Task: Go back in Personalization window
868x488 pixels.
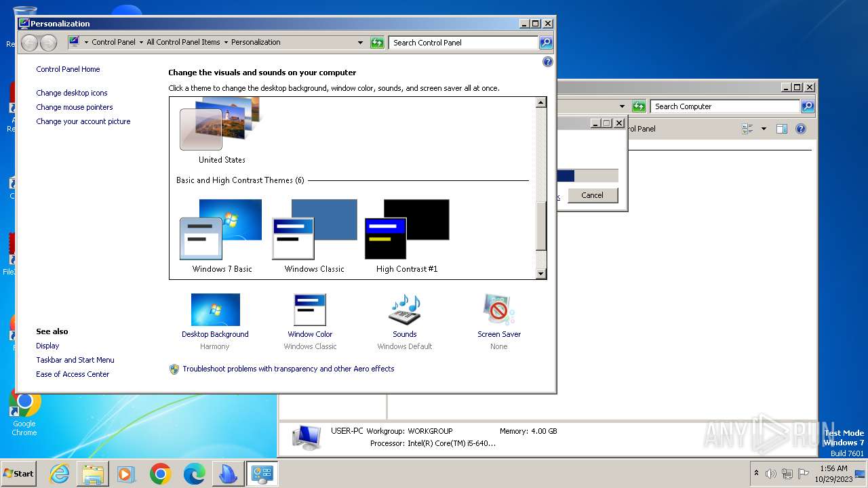Action: tap(29, 43)
